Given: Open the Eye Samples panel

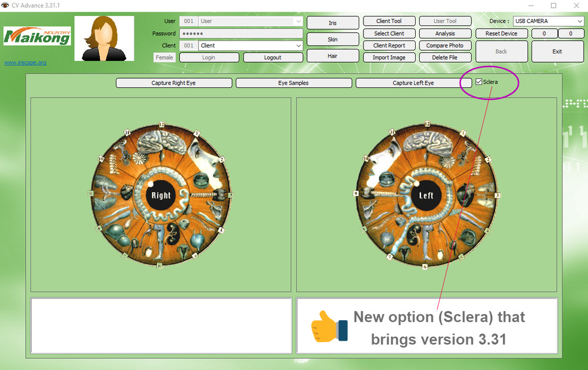Looking at the screenshot, I should point(293,83).
